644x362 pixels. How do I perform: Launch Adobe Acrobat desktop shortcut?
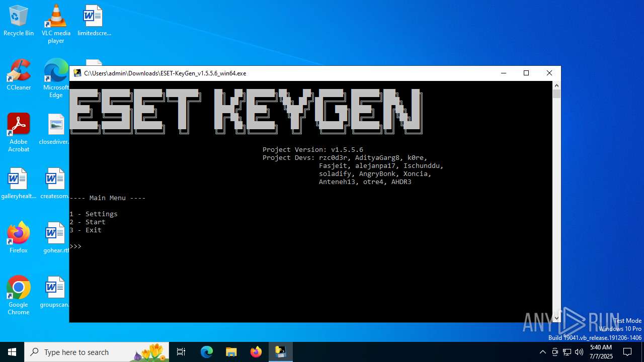tap(19, 133)
